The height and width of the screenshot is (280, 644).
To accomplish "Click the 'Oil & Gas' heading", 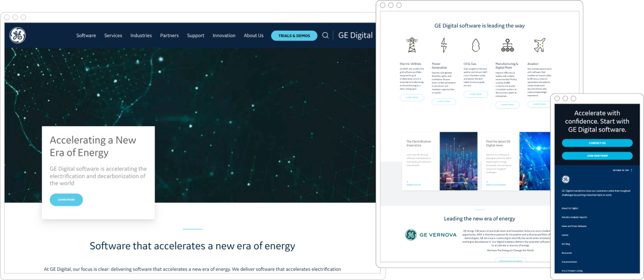I will [470, 64].
